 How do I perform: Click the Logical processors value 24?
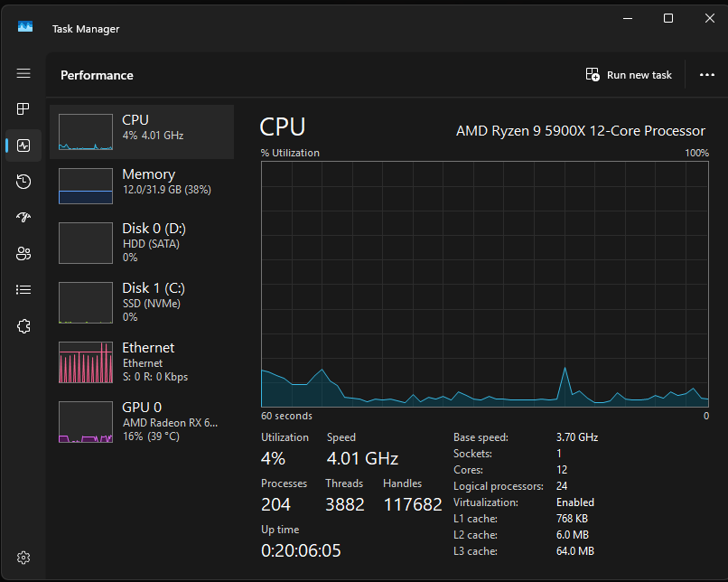[562, 486]
